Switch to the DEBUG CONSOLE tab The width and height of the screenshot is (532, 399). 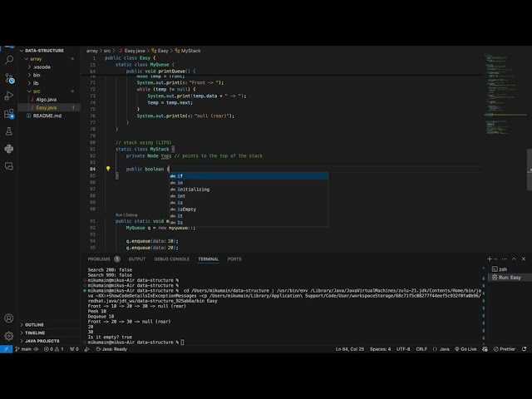pos(172,259)
